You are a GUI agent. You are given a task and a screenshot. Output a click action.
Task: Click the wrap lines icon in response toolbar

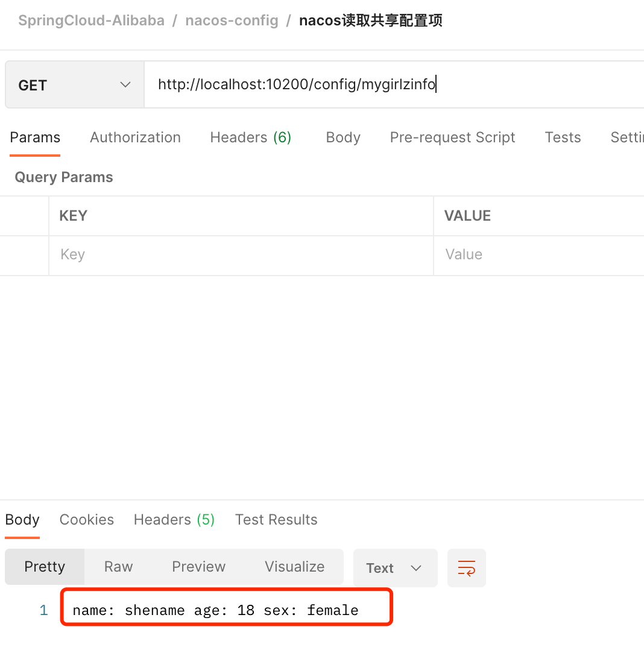466,568
